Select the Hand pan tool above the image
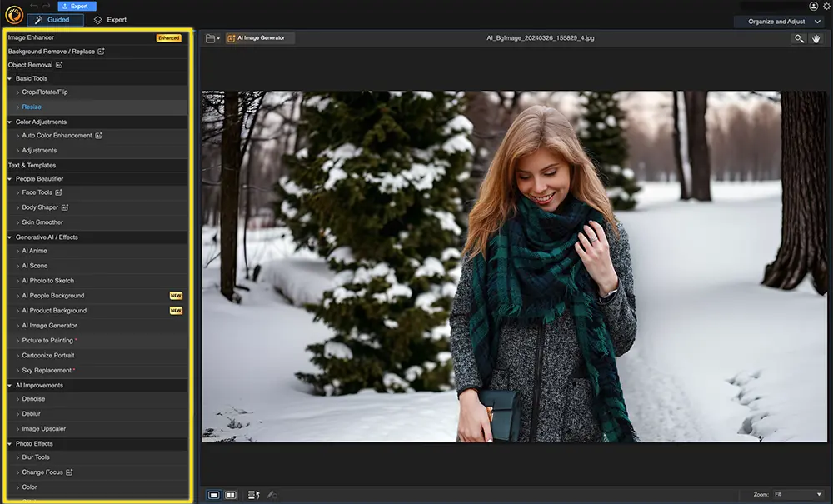This screenshot has width=833, height=504. [x=817, y=38]
